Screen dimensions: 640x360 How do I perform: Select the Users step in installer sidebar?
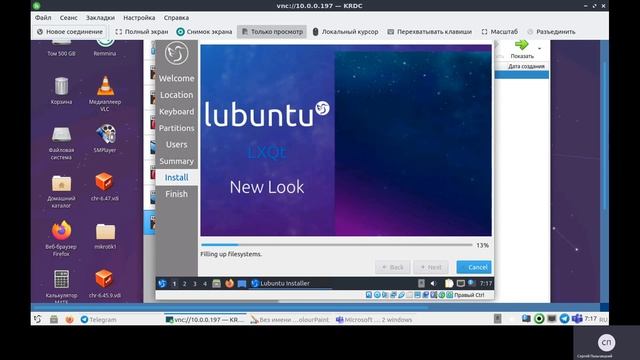point(176,144)
